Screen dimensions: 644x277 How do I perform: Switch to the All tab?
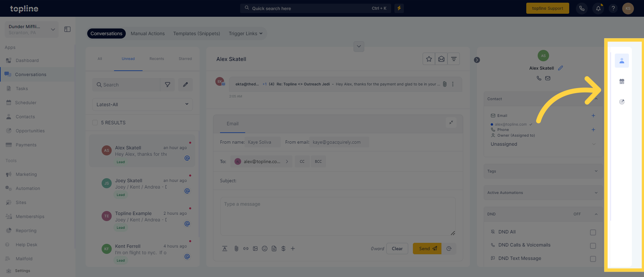pyautogui.click(x=100, y=59)
